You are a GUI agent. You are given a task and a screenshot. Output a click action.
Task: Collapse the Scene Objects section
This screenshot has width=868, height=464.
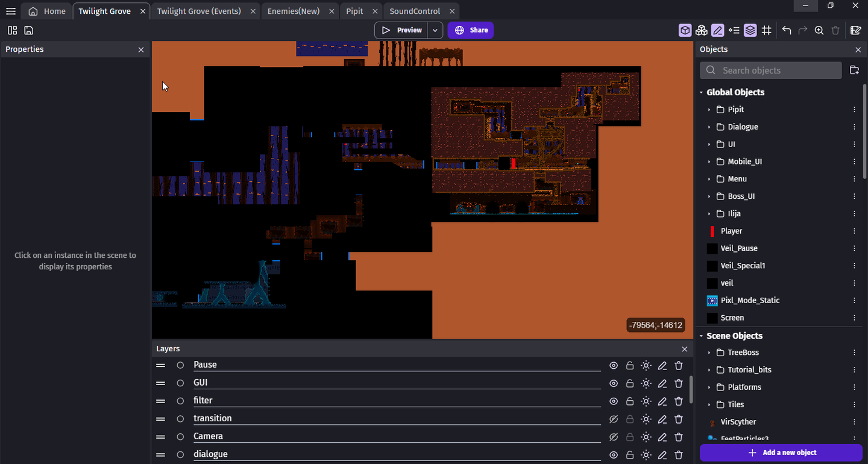pos(702,336)
